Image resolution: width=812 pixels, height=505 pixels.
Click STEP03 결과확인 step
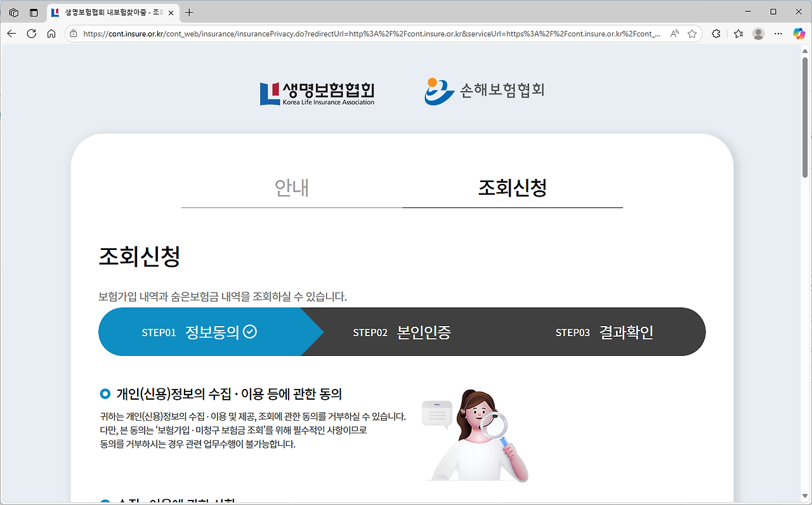[x=605, y=332]
